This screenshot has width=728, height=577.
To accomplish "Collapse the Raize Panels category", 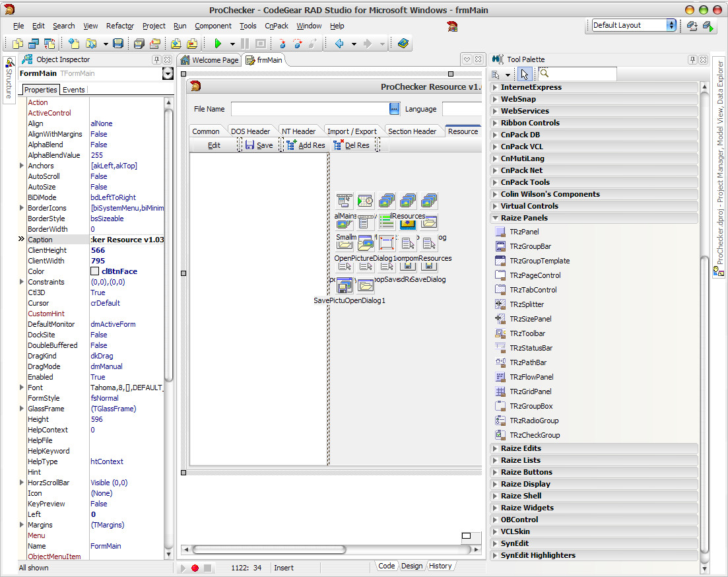I will (495, 218).
